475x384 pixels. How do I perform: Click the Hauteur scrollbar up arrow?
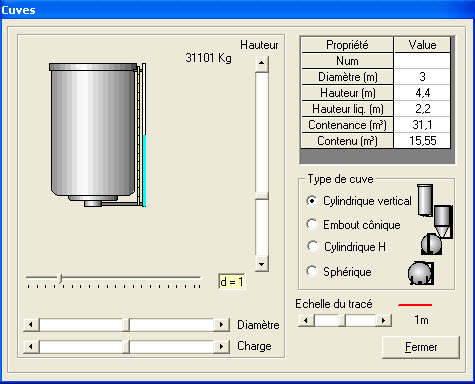point(262,64)
